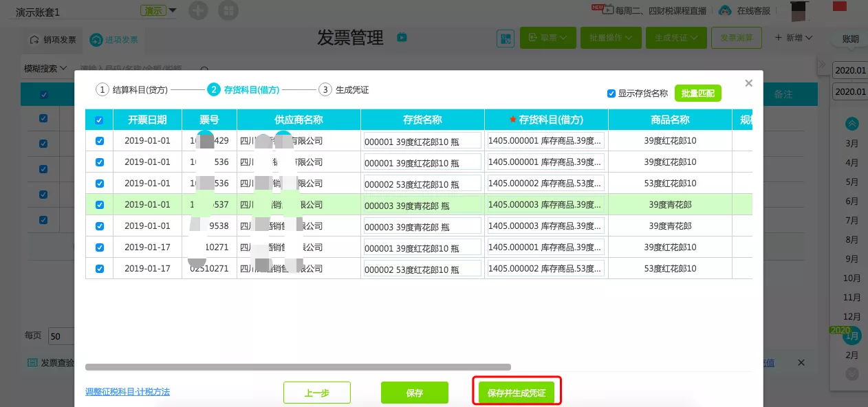The image size is (868, 407).
Task: Uncheck the 2019-01-17 row for 39度红花郎10
Action: point(99,247)
